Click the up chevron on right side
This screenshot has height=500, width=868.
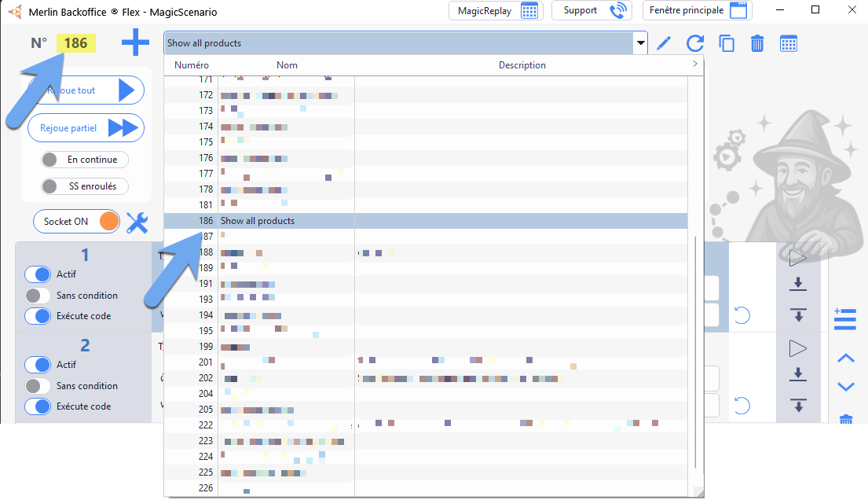(x=846, y=358)
